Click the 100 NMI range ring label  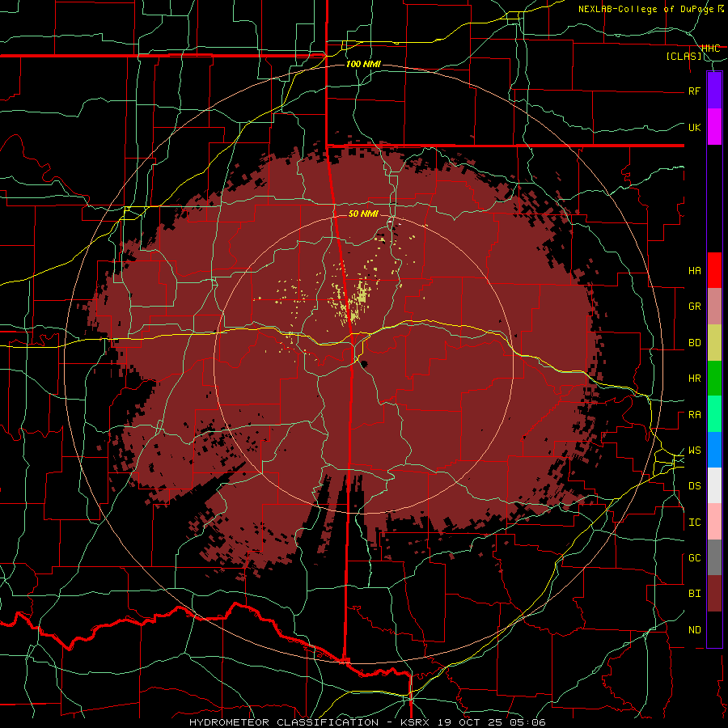tap(363, 64)
